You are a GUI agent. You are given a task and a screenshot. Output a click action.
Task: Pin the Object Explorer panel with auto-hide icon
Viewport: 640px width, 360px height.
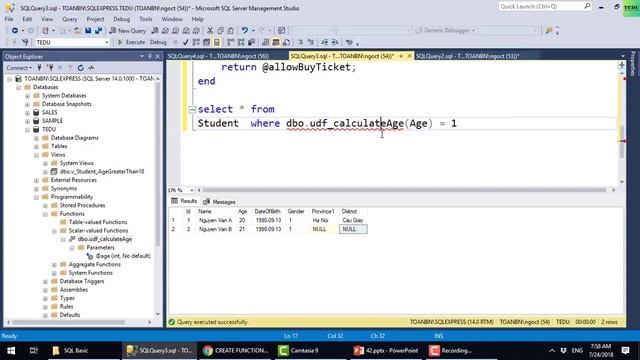[150, 56]
